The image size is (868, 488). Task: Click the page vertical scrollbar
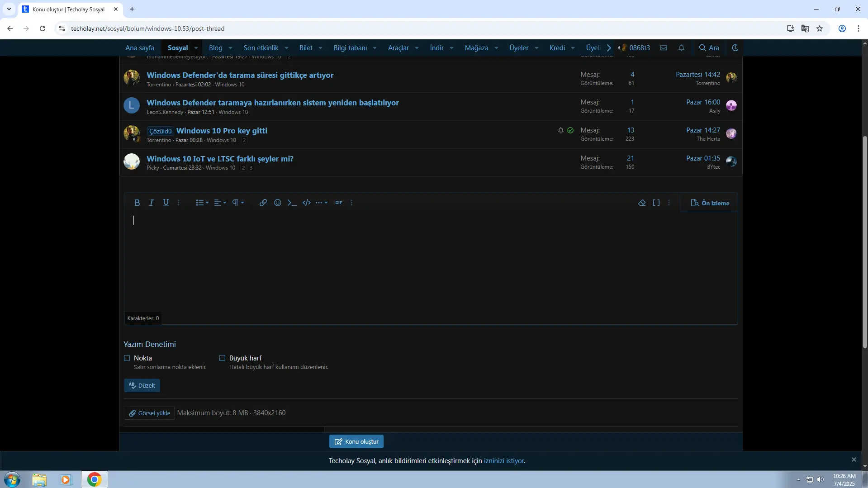[864, 242]
